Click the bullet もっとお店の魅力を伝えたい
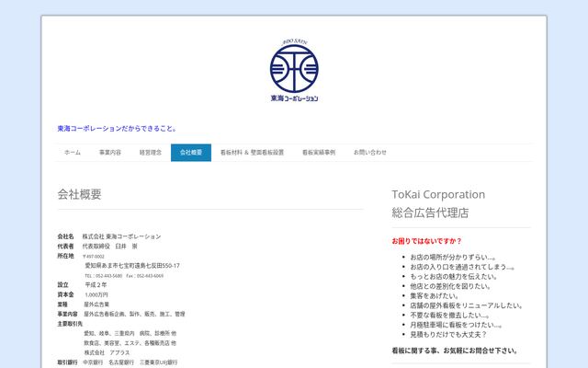The image size is (588, 368). pyautogui.click(x=454, y=276)
